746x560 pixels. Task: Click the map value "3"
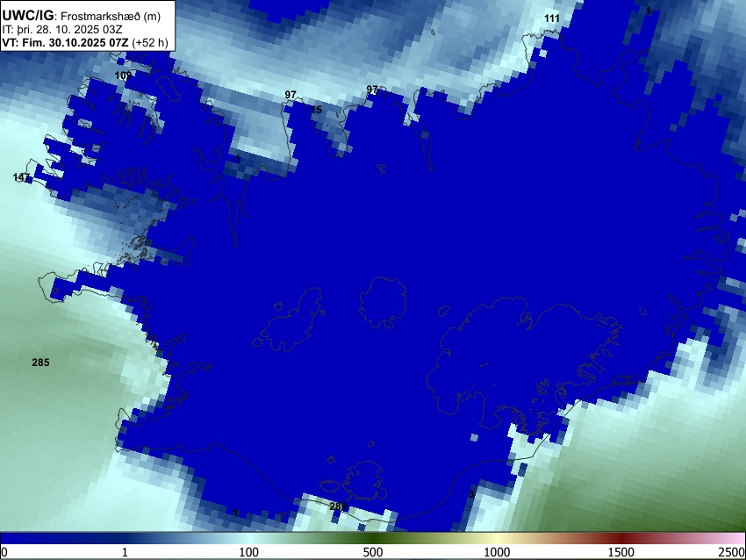tap(471, 494)
